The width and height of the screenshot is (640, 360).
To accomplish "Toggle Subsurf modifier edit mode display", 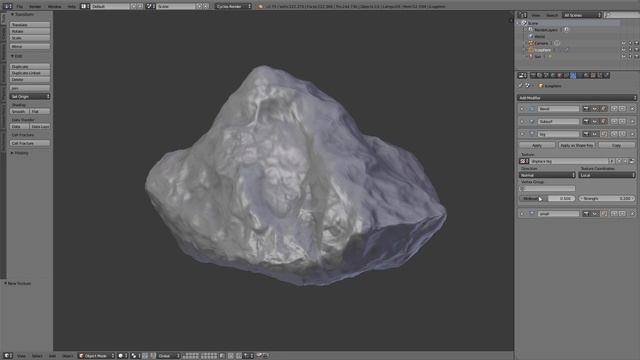I will tap(603, 121).
